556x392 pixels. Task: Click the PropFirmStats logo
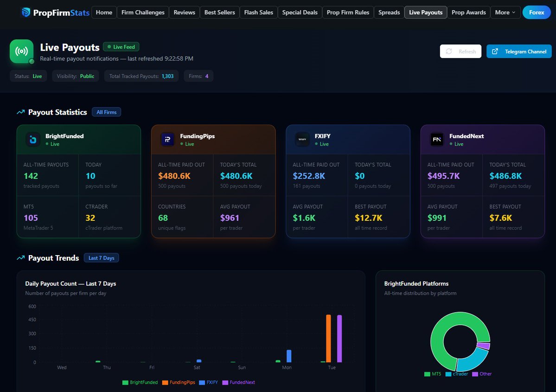pos(55,13)
